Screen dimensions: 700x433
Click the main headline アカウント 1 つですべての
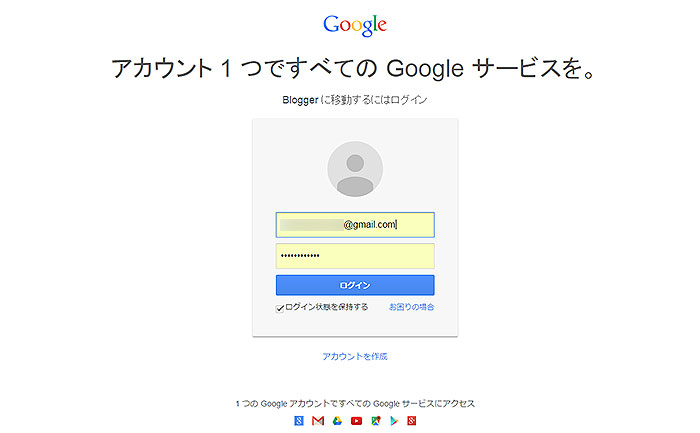click(x=245, y=69)
